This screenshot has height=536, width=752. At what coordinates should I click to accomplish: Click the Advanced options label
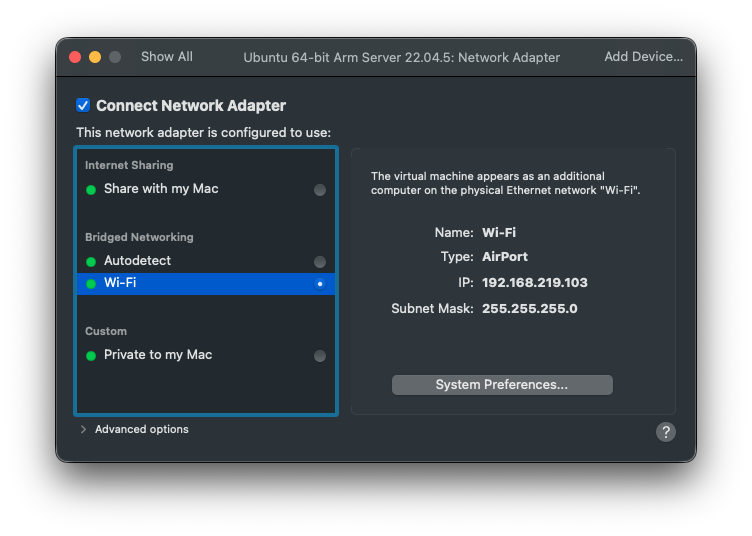point(142,430)
